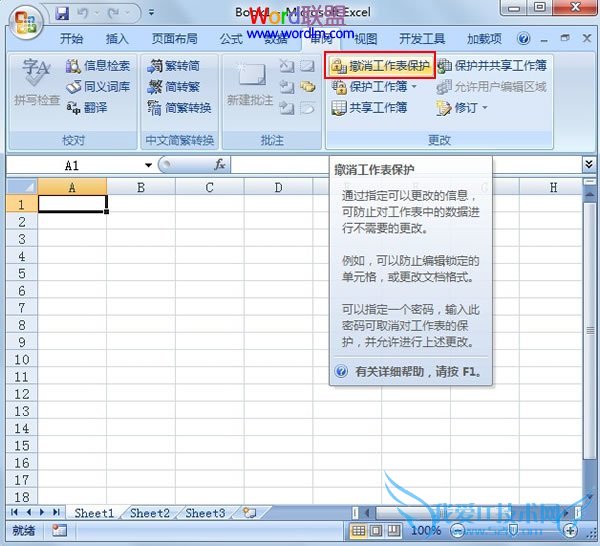The image size is (600, 546).
Task: Zoom in with plus button
Action: point(570,530)
